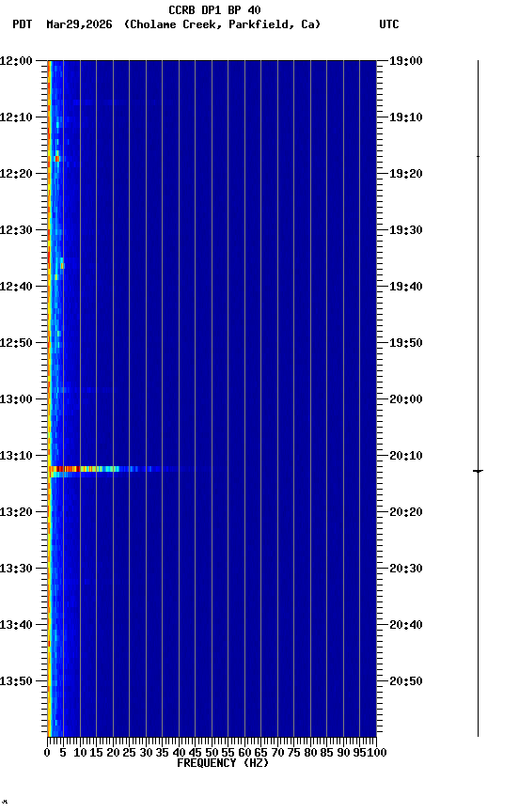Click the 13:30 PDT time label

pyautogui.click(x=16, y=569)
